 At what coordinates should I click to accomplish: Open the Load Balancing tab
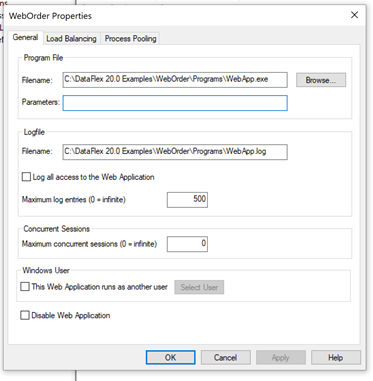(71, 39)
